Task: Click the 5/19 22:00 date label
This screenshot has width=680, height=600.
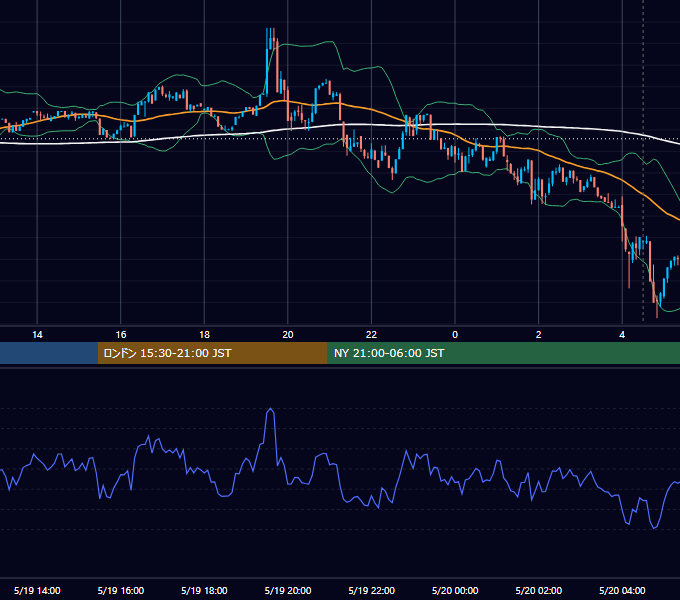Action: point(372,590)
